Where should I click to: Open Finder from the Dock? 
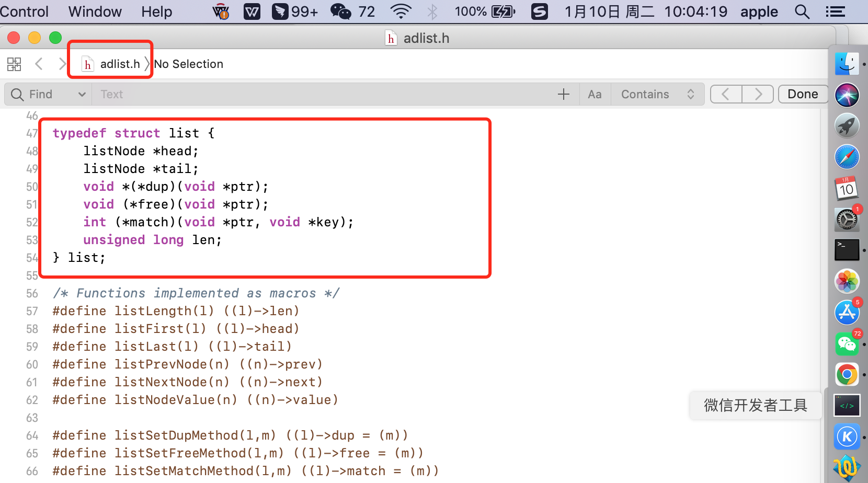point(847,64)
